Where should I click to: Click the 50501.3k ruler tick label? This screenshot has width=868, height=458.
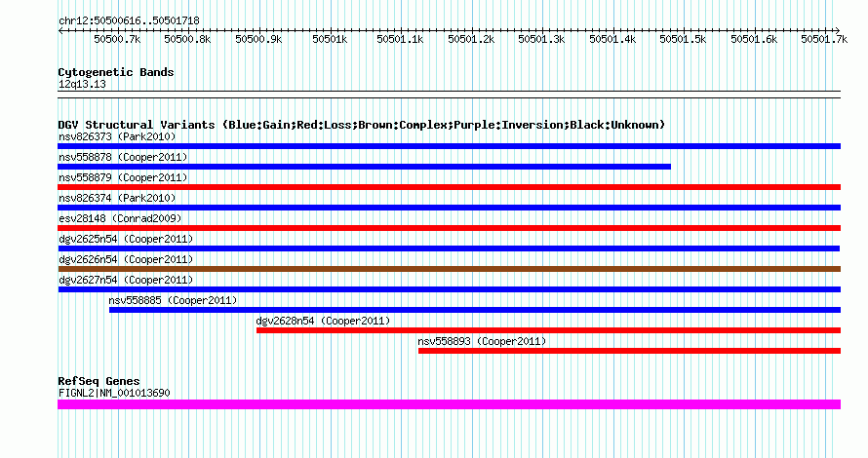pyautogui.click(x=541, y=39)
